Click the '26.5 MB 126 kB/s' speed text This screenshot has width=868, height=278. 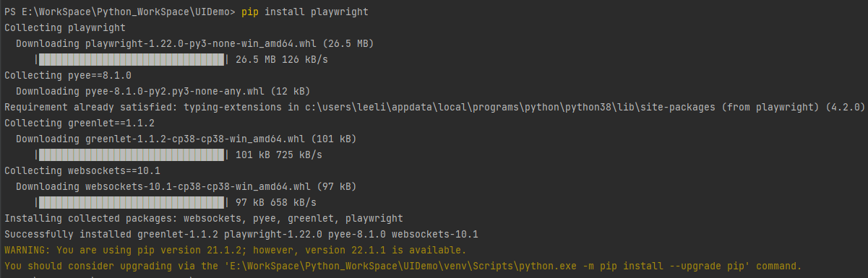tap(282, 59)
